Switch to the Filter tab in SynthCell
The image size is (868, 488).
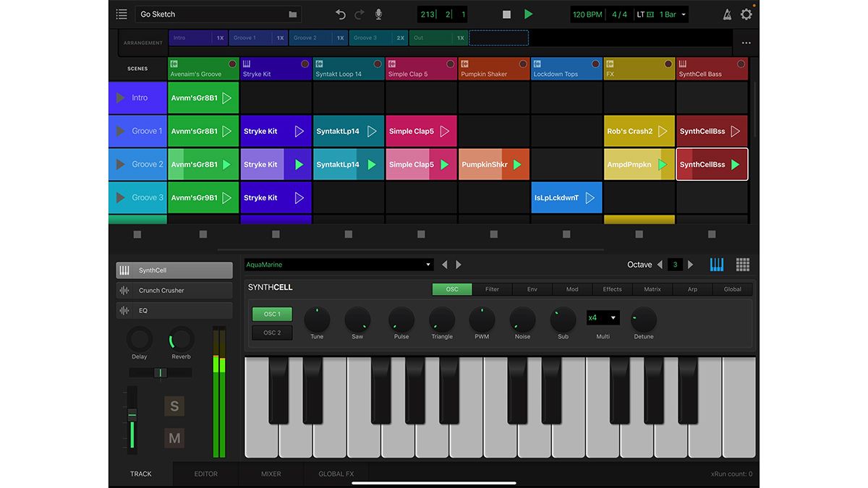pos(492,288)
